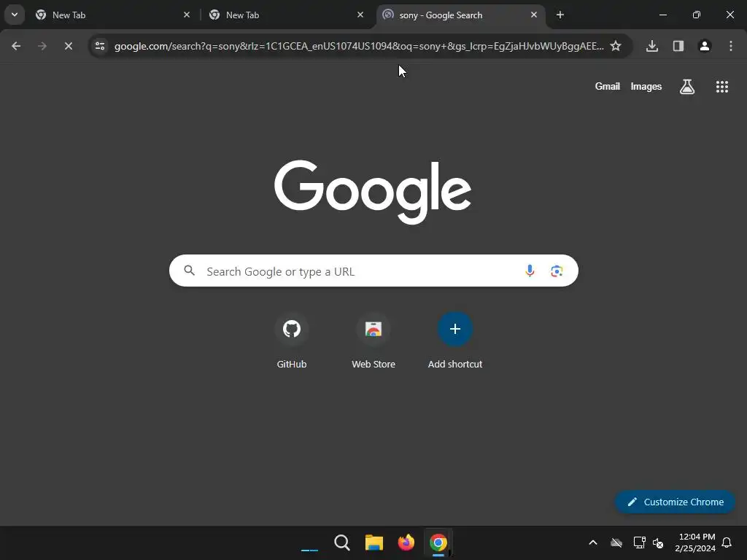Image resolution: width=747 pixels, height=560 pixels.
Task: View site information icon in address bar
Action: [100, 46]
